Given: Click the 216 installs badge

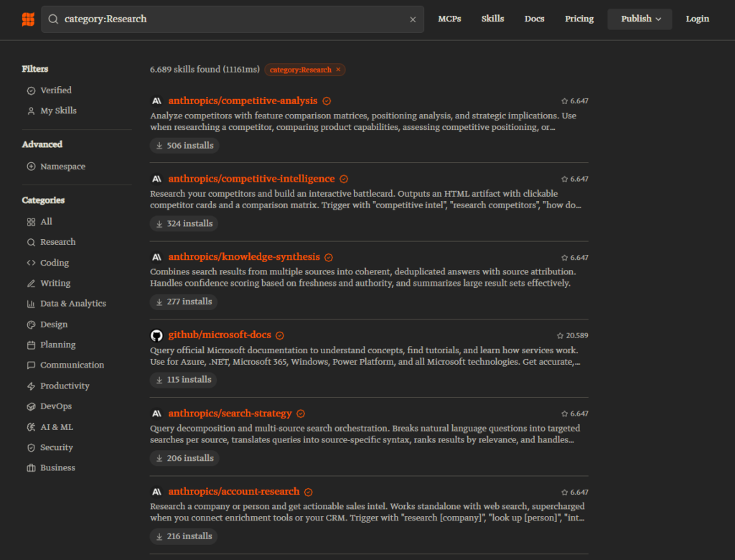Looking at the screenshot, I should tap(184, 536).
